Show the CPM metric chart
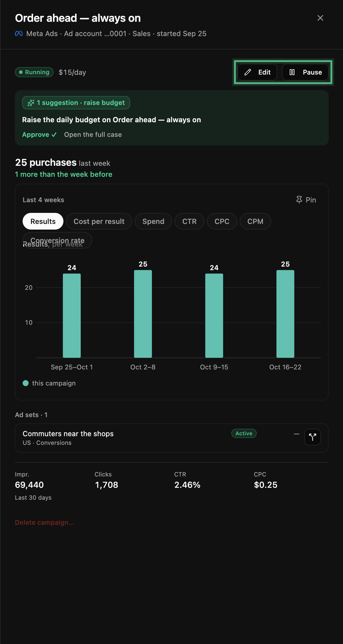 coord(255,221)
